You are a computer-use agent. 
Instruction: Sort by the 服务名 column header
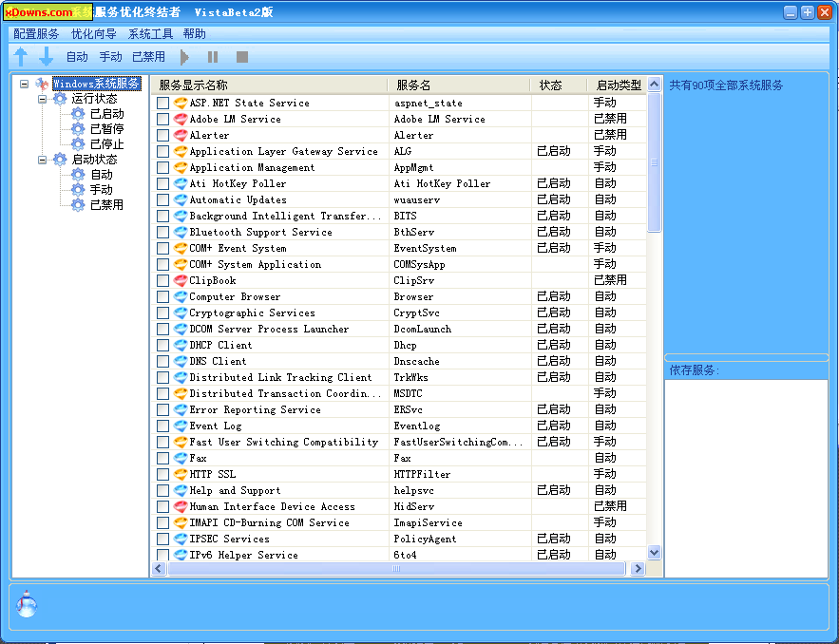click(x=460, y=85)
